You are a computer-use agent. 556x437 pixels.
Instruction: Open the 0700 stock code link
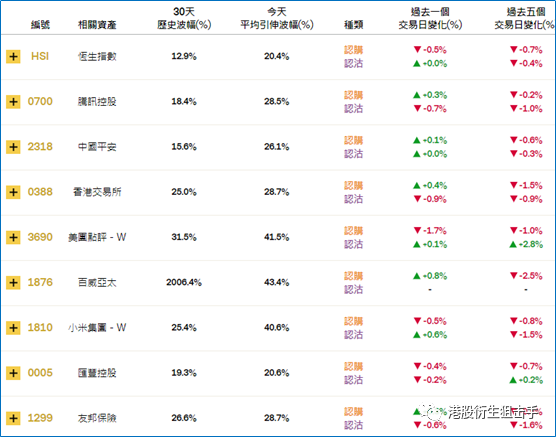coord(40,101)
